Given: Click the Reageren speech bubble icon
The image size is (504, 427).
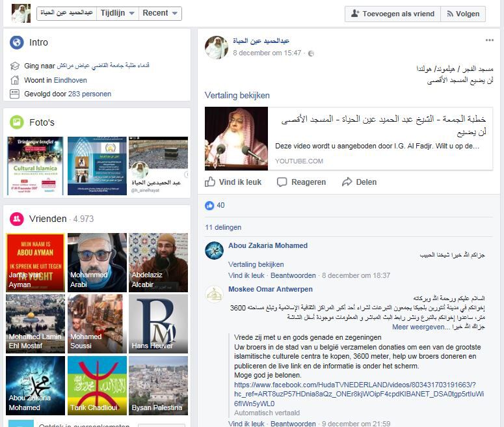Looking at the screenshot, I should 282,182.
